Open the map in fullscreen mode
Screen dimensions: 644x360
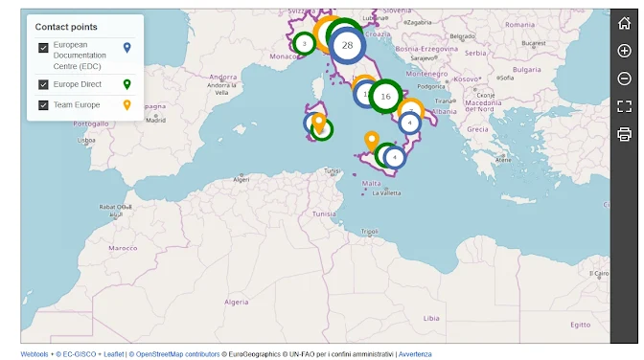(624, 106)
